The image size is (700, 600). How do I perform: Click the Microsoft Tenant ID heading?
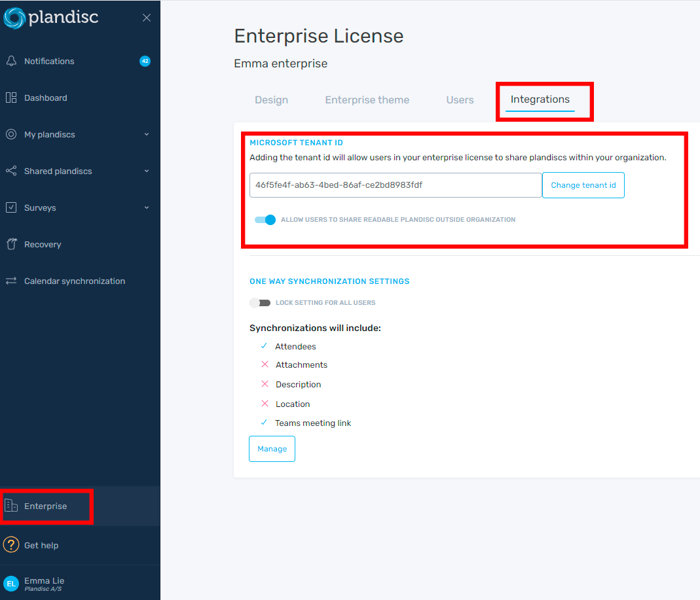(x=297, y=143)
